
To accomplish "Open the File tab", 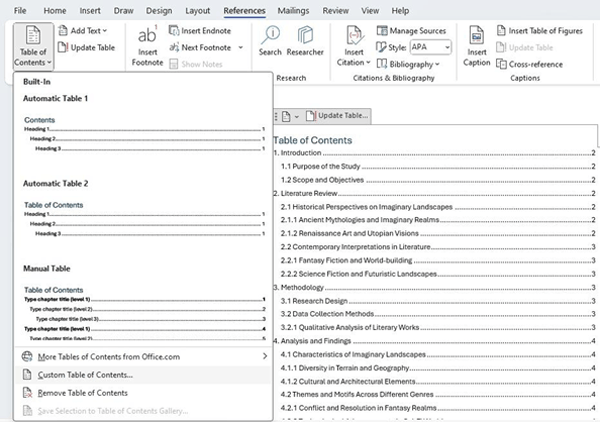I will (20, 11).
